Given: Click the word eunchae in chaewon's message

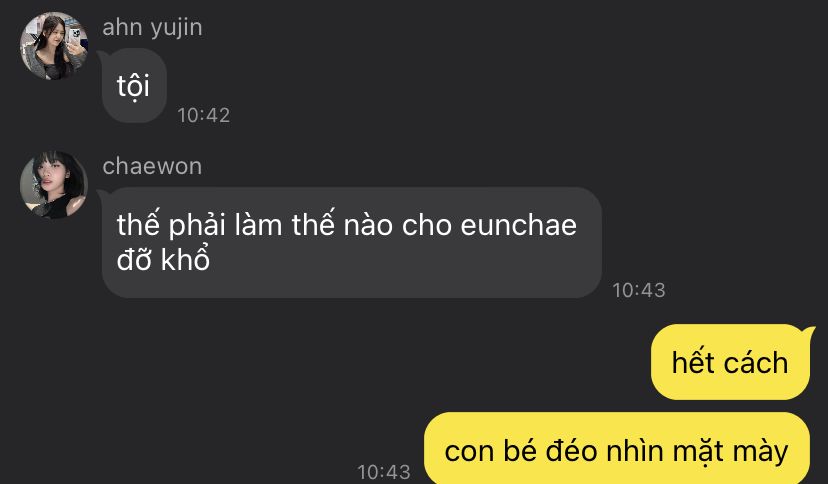Looking at the screenshot, I should click(x=519, y=225).
